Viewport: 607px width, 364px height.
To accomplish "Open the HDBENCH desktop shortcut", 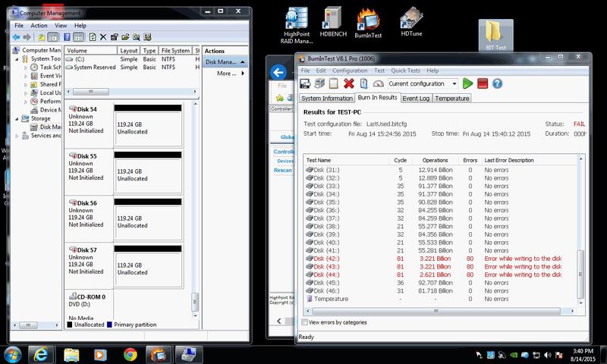I will pyautogui.click(x=333, y=22).
